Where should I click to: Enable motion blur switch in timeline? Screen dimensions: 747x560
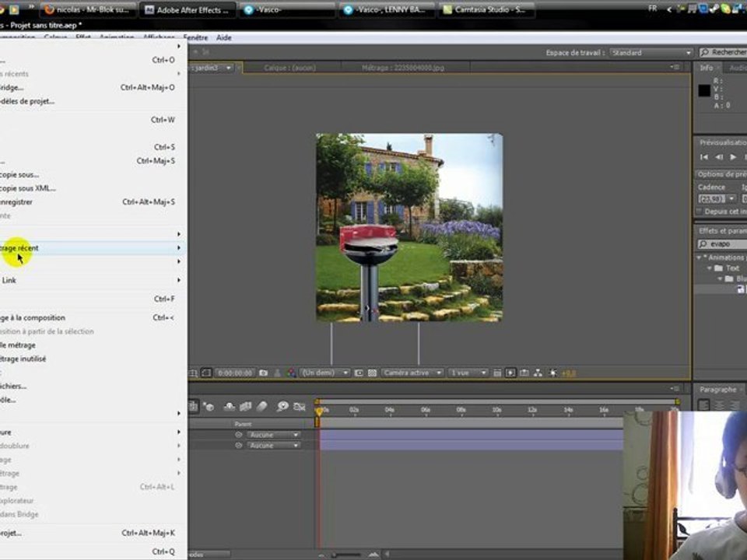[x=262, y=406]
